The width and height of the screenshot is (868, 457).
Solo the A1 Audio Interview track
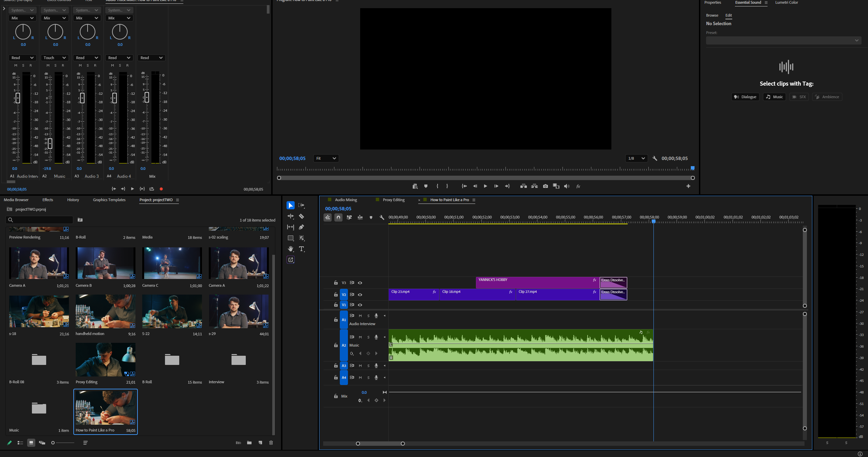[x=368, y=316]
